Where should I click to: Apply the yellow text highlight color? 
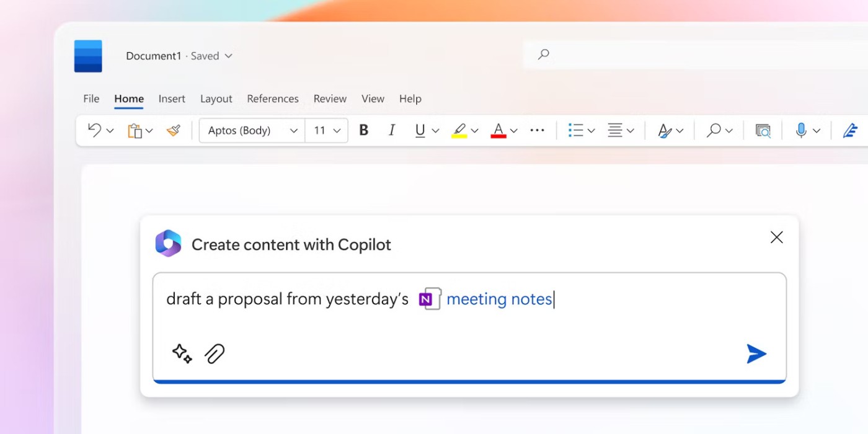coord(459,130)
